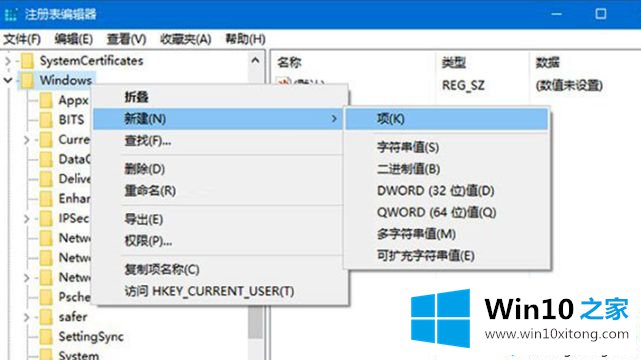Select 可扩充字符串值(E) in the submenu
Image resolution: width=641 pixels, height=360 pixels.
(x=447, y=256)
